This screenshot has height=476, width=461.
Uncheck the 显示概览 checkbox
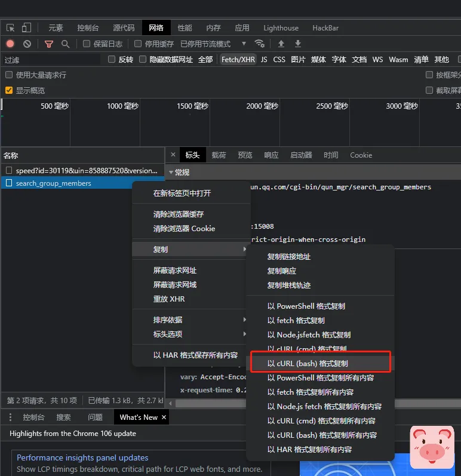tap(9, 90)
